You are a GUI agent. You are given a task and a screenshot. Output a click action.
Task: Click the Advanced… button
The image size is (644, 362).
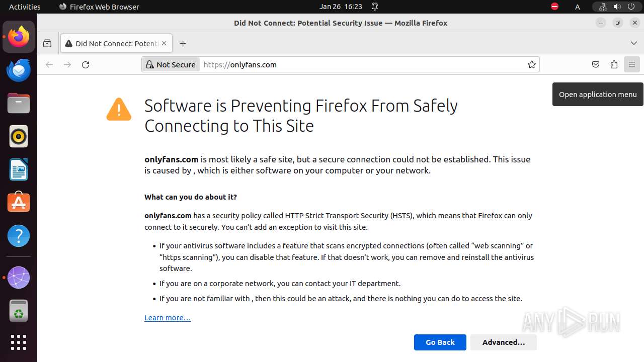pyautogui.click(x=503, y=342)
